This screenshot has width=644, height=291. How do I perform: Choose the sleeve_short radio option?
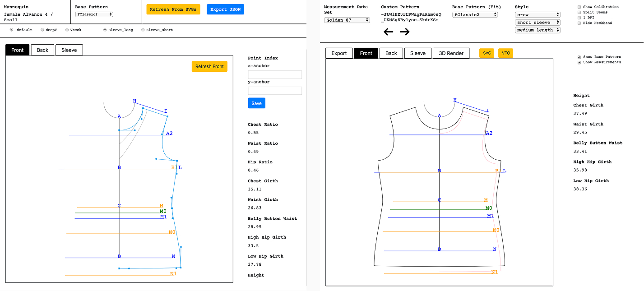click(143, 30)
